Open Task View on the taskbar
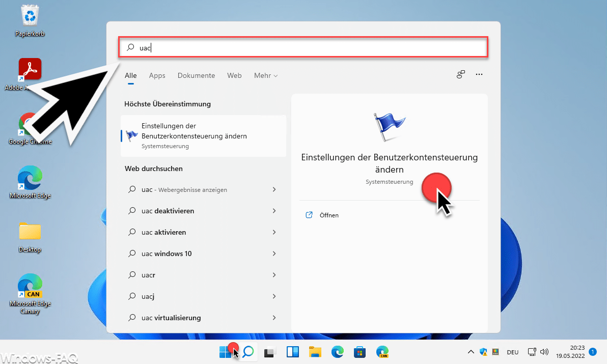The width and height of the screenshot is (607, 364). (x=270, y=352)
